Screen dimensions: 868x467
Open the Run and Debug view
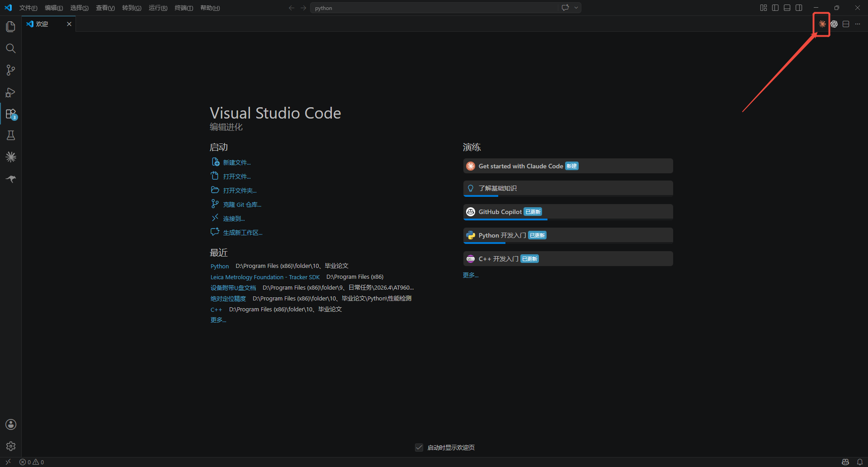click(x=11, y=92)
